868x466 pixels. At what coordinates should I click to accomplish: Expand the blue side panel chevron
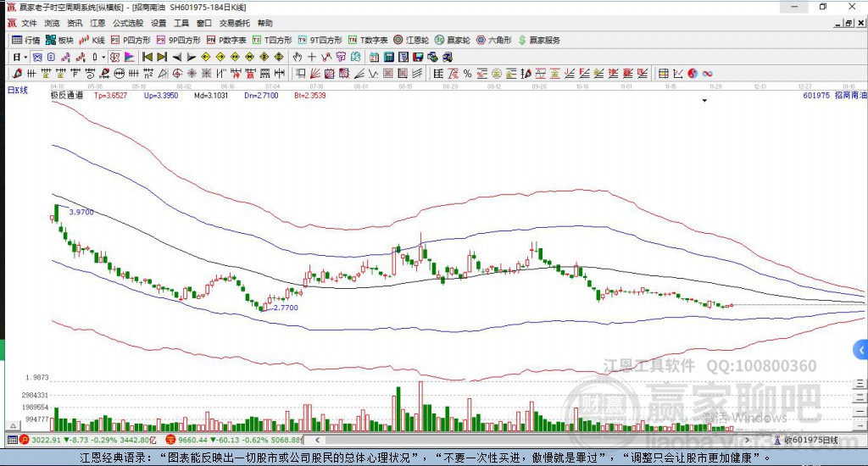tap(861, 350)
